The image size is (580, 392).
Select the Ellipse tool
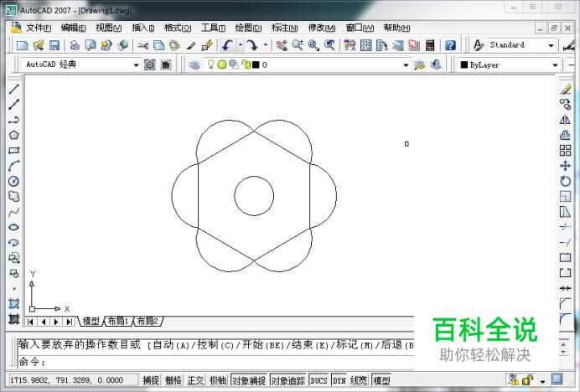click(x=13, y=227)
